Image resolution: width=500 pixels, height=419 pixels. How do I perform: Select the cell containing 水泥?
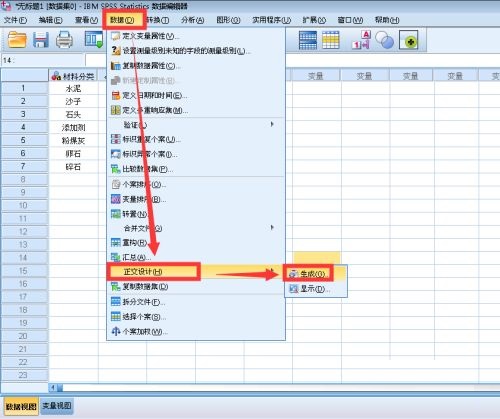pos(73,88)
